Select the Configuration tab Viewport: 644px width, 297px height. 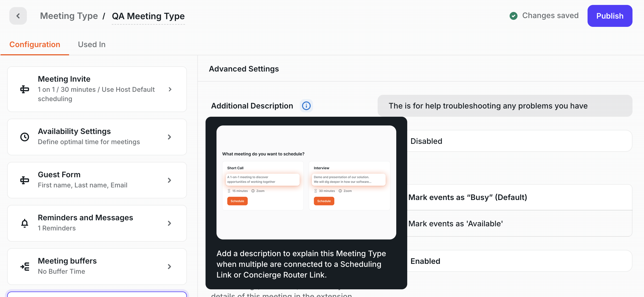tap(35, 44)
